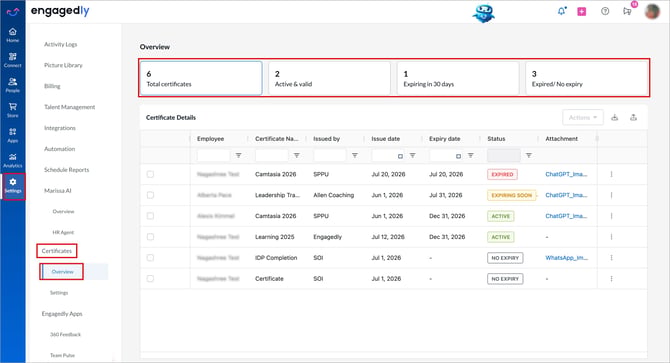Open calendar picker in Expiry date filter
Image resolution: width=670 pixels, height=363 pixels.
(458, 156)
